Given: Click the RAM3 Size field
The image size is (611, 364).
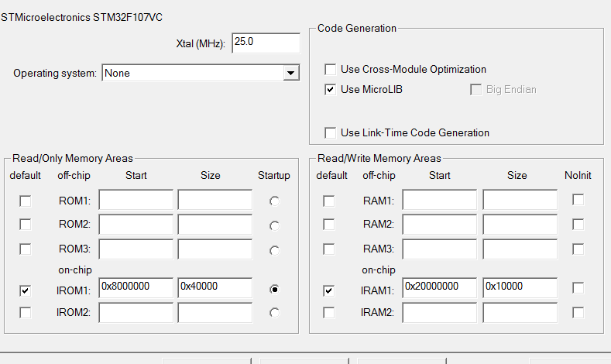Looking at the screenshot, I should coord(520,249).
